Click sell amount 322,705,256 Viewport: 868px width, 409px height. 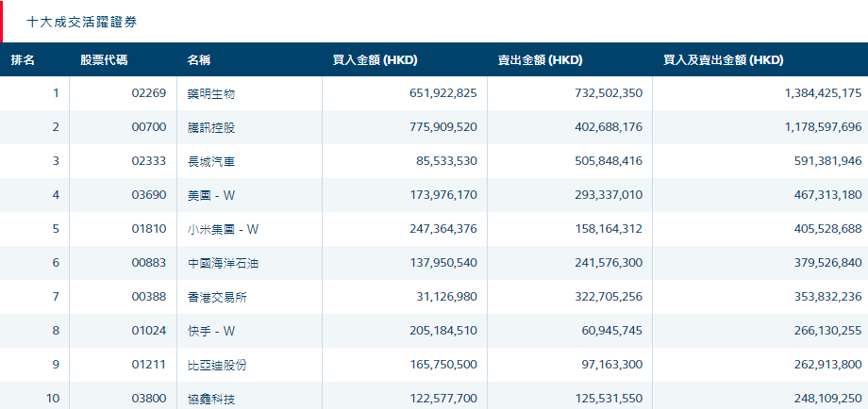coord(609,296)
